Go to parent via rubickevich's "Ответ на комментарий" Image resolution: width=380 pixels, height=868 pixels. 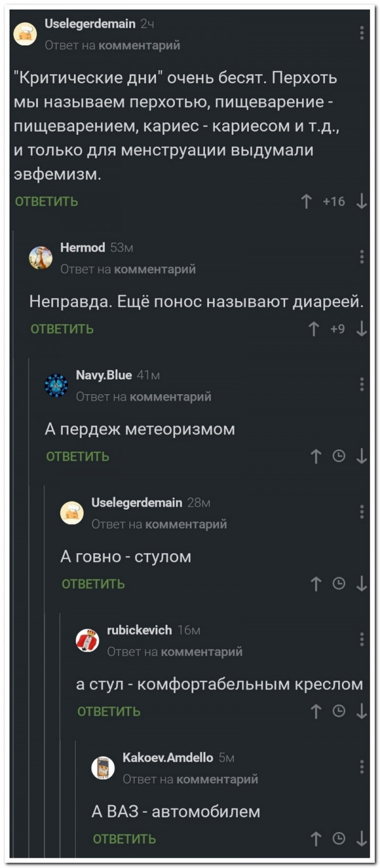tap(175, 652)
